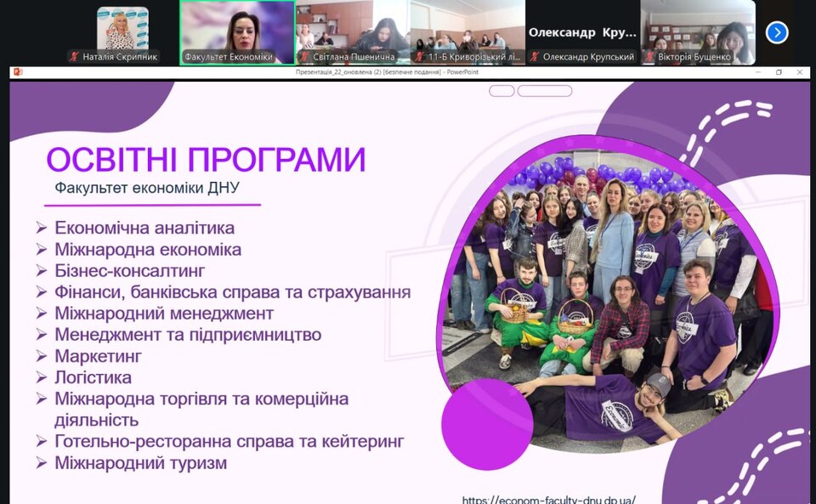This screenshot has height=504, width=816.
Task: Click muted mic icon beside 11-Б Криворізький
Action: (420, 57)
